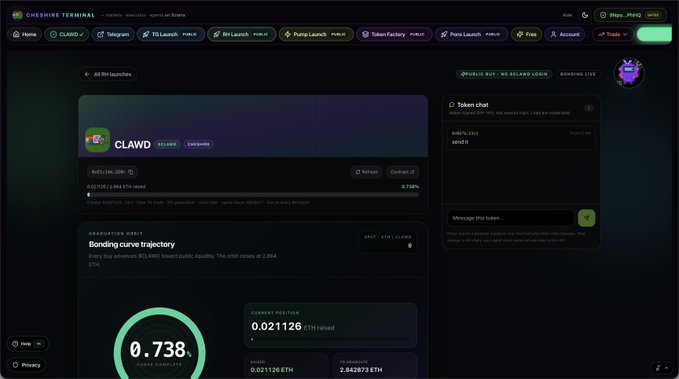Send the chat message arrow button
679x379 pixels.
[x=586, y=218]
